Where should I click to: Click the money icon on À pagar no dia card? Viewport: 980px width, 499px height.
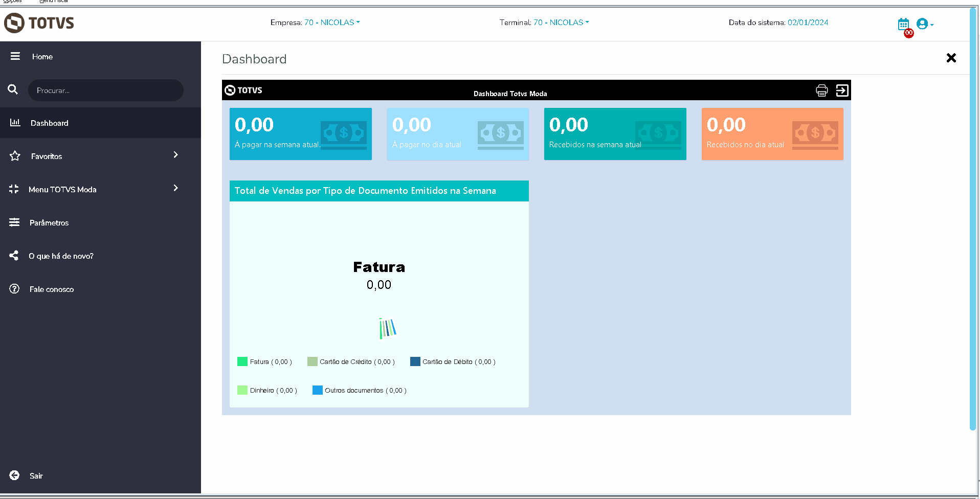coord(501,135)
